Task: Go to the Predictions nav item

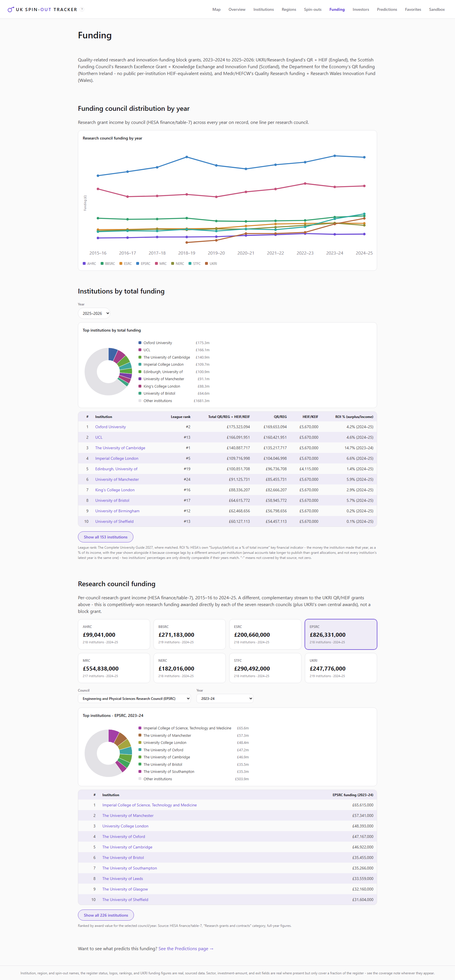Action: click(387, 9)
